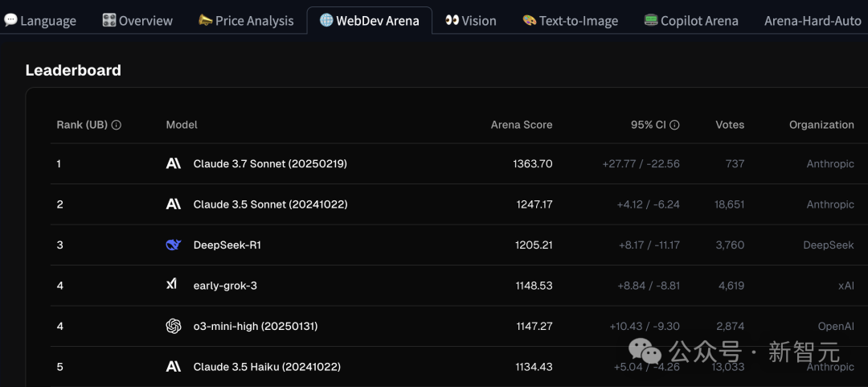Viewport: 868px width, 387px height.
Task: Click the Arena Score value 1363.70
Action: pyautogui.click(x=533, y=163)
